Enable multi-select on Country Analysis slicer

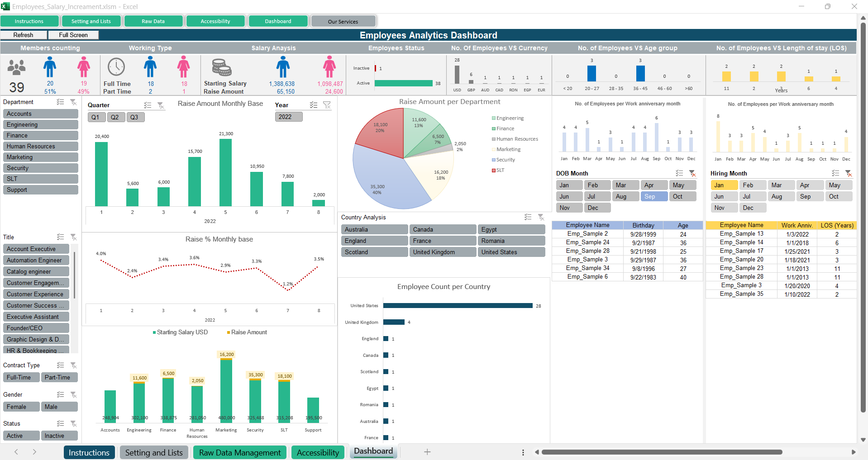(x=528, y=217)
